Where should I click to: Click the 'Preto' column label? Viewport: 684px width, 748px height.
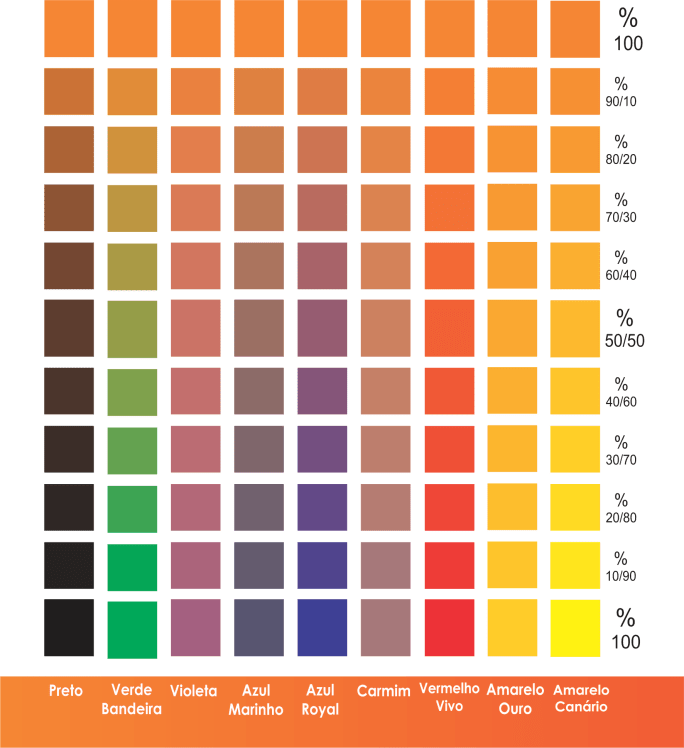66,690
